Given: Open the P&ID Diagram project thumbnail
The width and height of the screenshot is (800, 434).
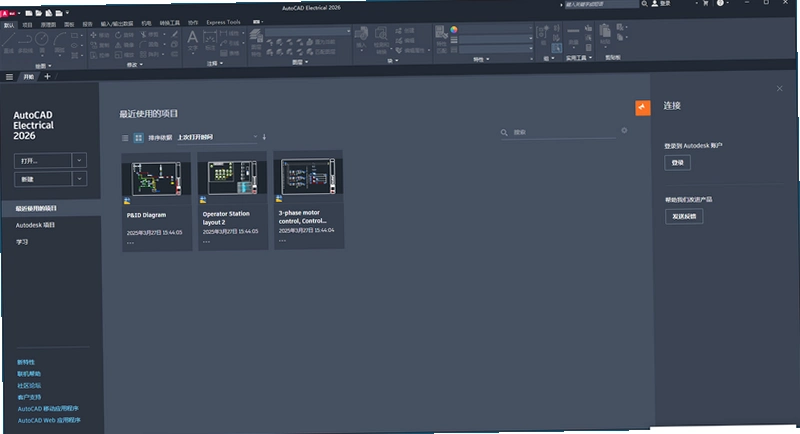Looking at the screenshot, I should pos(157,178).
